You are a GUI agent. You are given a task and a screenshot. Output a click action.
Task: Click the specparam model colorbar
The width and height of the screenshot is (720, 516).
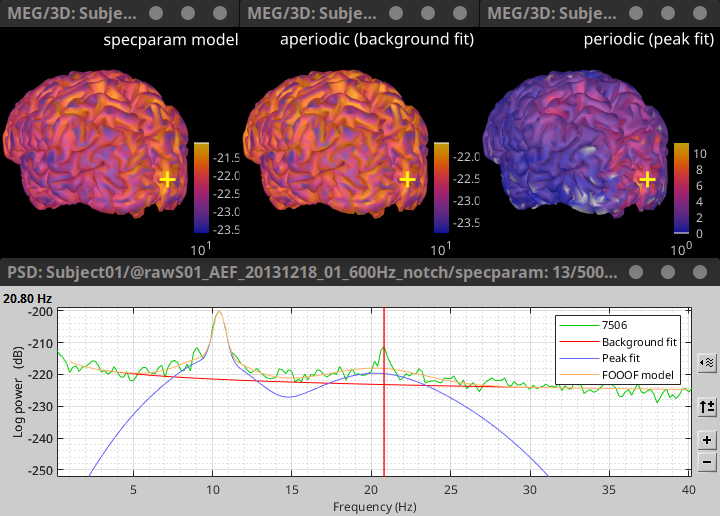201,188
